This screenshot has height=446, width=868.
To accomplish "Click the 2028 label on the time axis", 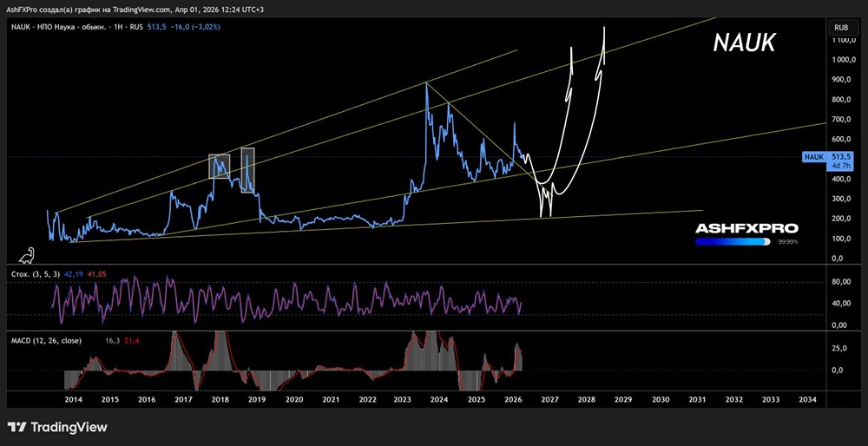I will click(586, 399).
